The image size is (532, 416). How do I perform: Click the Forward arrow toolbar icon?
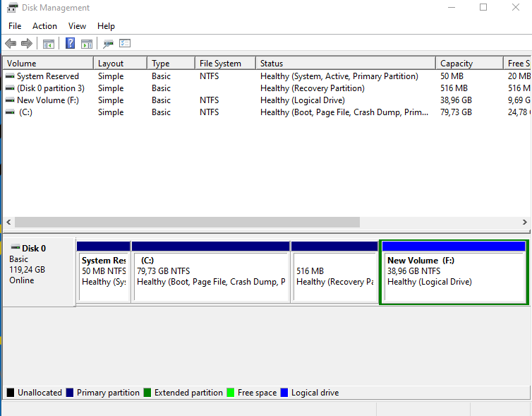pyautogui.click(x=27, y=44)
